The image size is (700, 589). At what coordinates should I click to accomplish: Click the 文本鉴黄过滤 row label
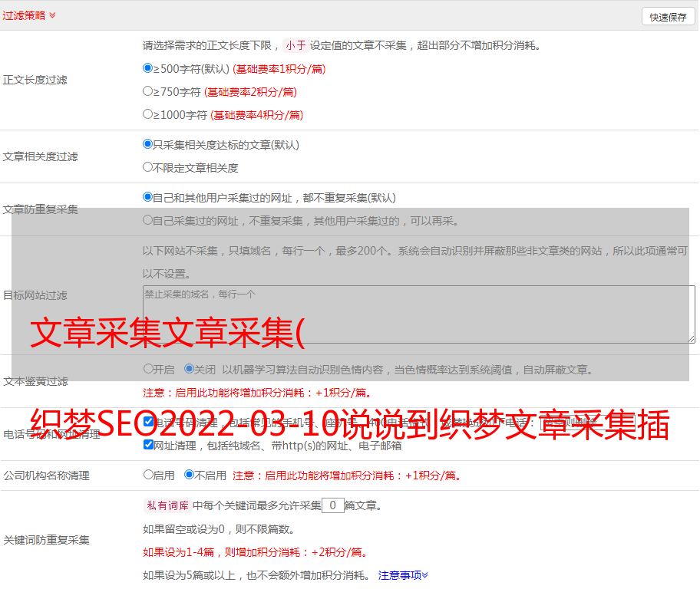tap(36, 381)
